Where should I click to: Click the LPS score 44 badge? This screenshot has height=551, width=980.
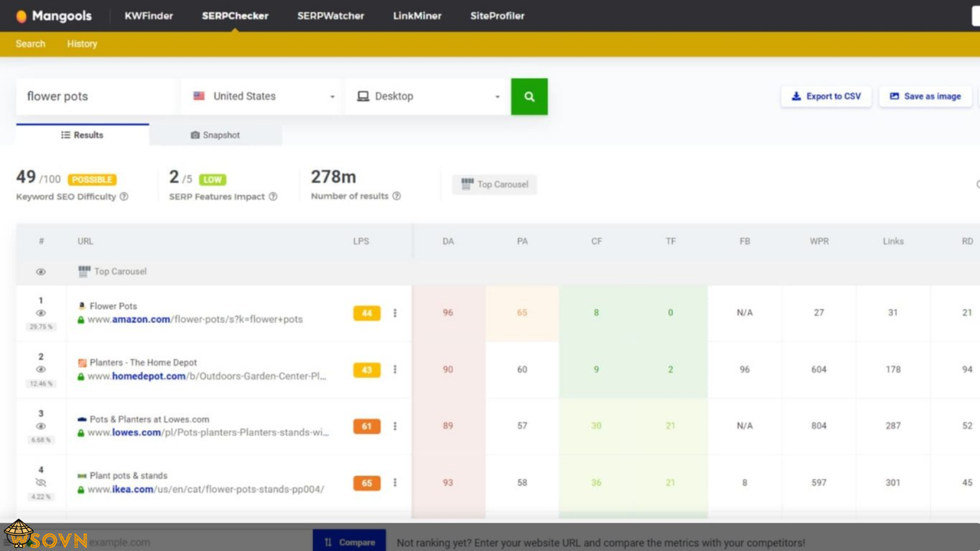pos(367,313)
